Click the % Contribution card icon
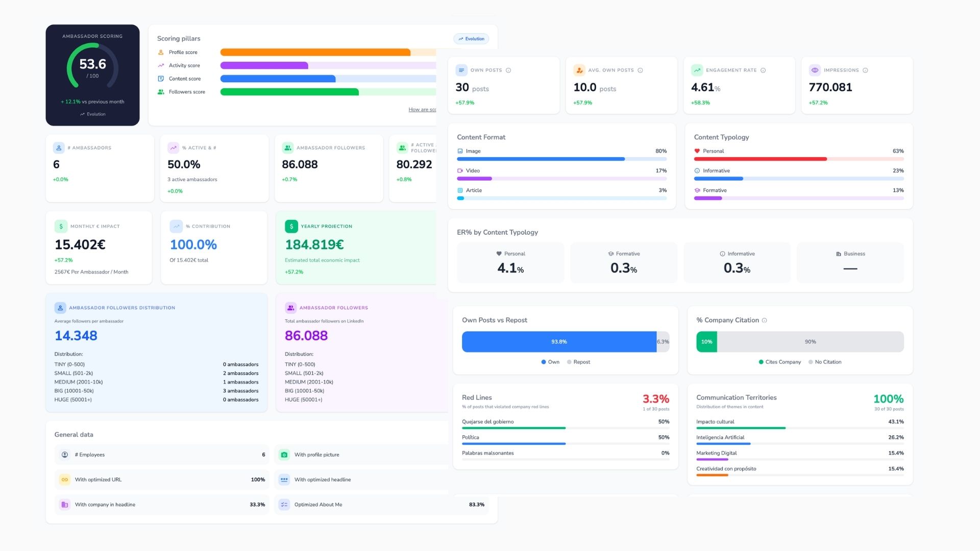The height and width of the screenshot is (551, 980). point(176,226)
